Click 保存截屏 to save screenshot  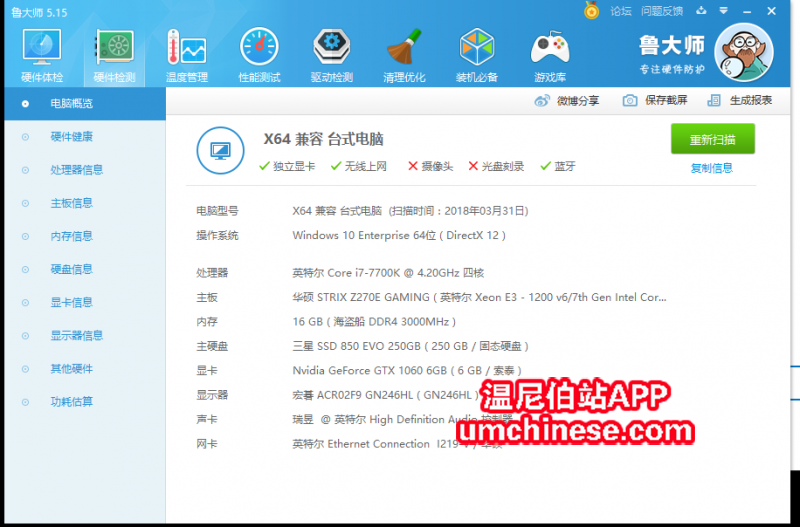(x=655, y=100)
